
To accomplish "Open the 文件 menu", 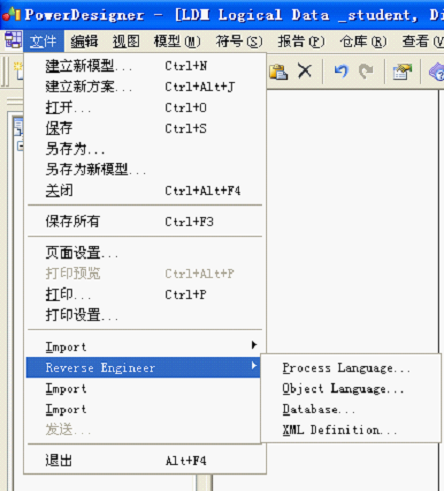I will coord(43,41).
